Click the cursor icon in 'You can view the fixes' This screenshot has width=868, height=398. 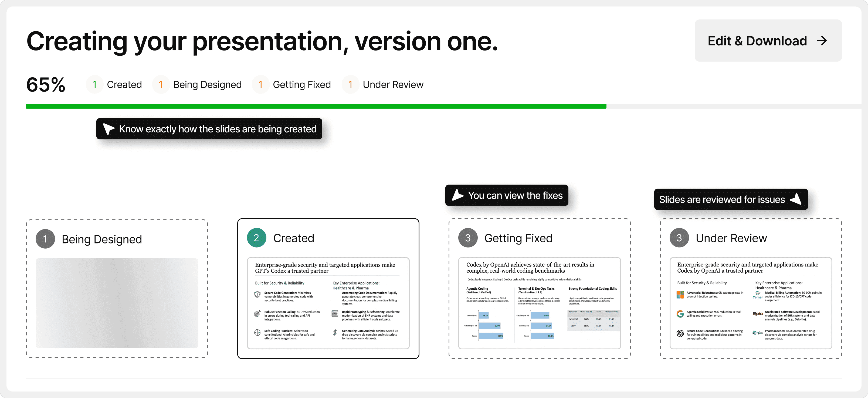457,195
